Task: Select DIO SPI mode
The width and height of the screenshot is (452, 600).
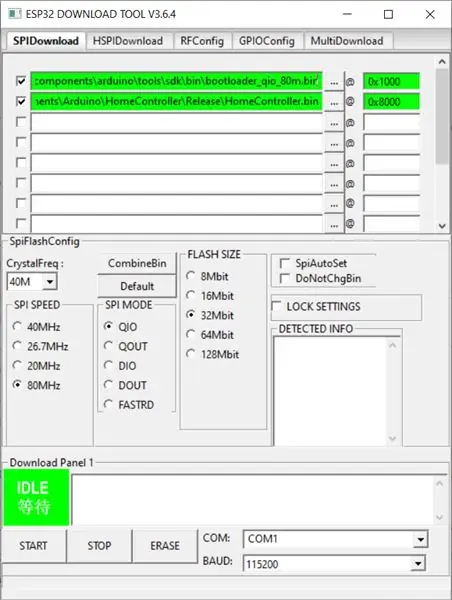Action: pos(120,366)
